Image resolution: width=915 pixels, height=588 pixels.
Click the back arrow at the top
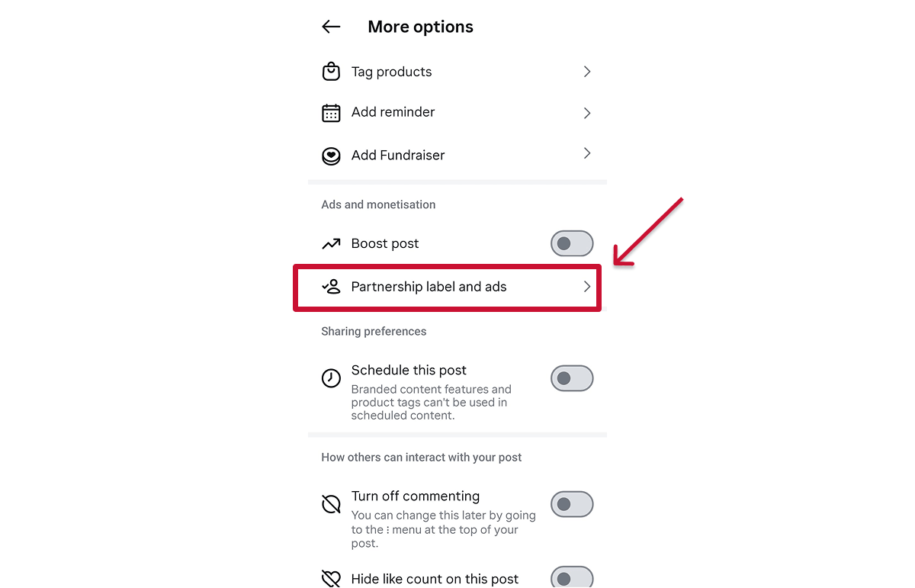point(330,26)
